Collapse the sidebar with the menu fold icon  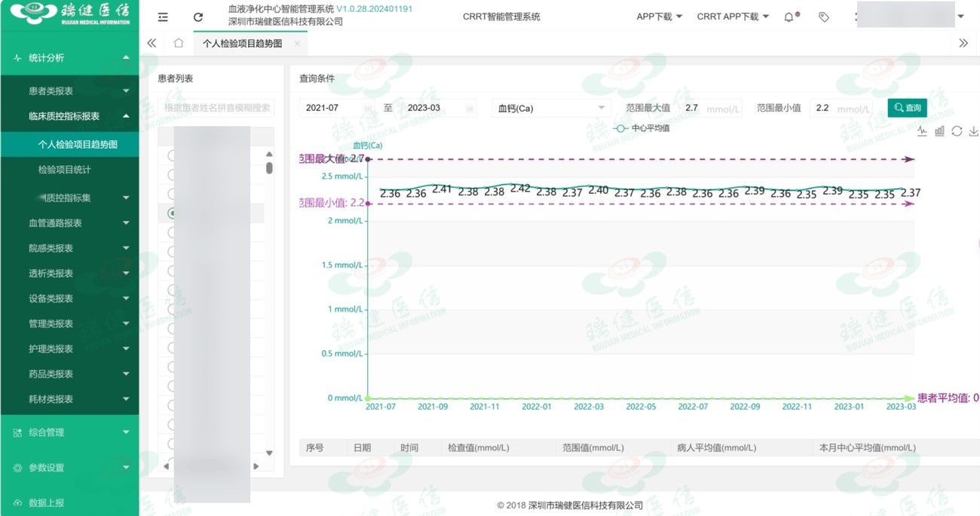(163, 17)
